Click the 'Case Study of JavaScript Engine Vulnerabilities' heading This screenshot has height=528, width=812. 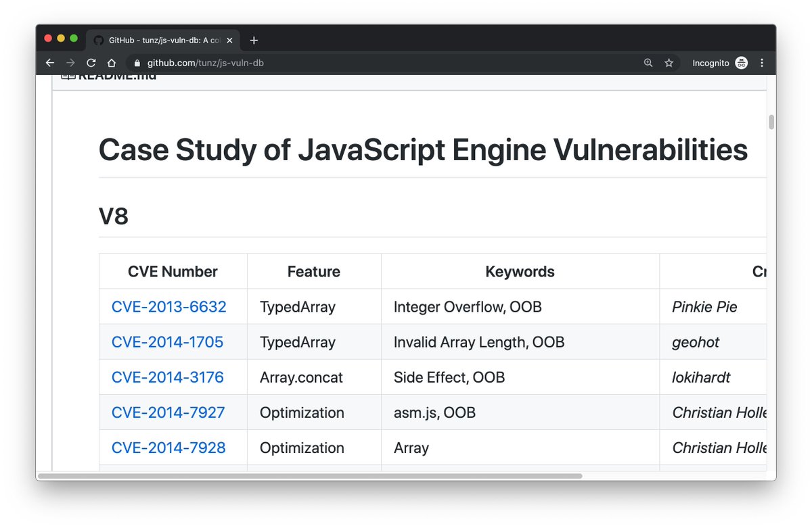click(x=423, y=149)
